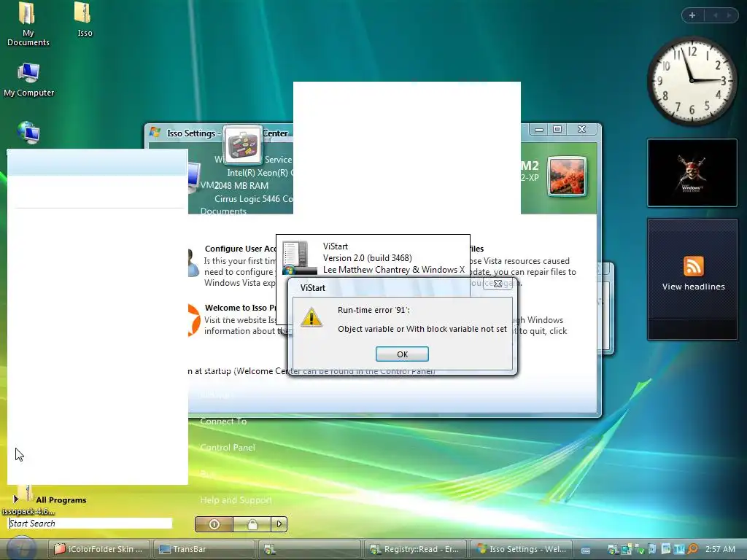The height and width of the screenshot is (560, 747).
Task: Open the network globe desktop icon
Action: (28, 133)
